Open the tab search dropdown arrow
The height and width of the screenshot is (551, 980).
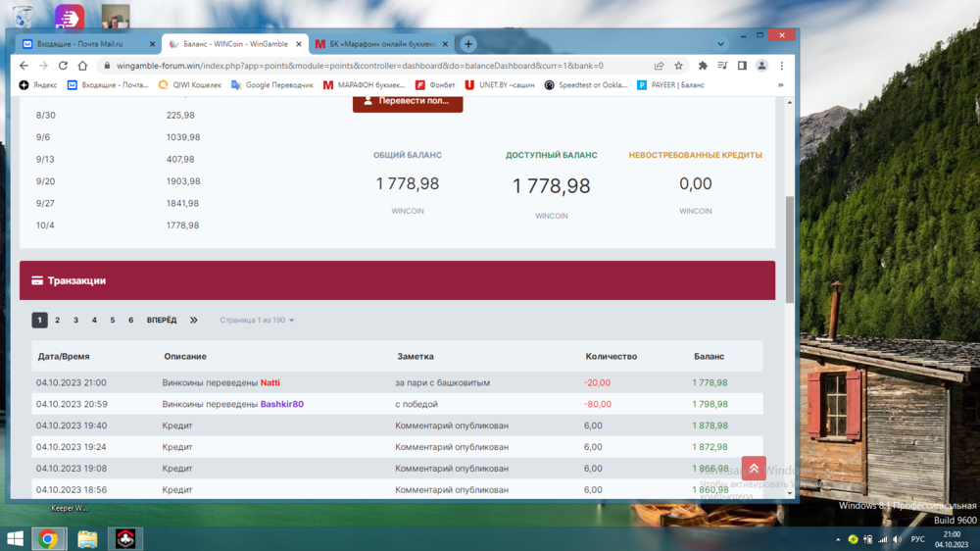720,44
